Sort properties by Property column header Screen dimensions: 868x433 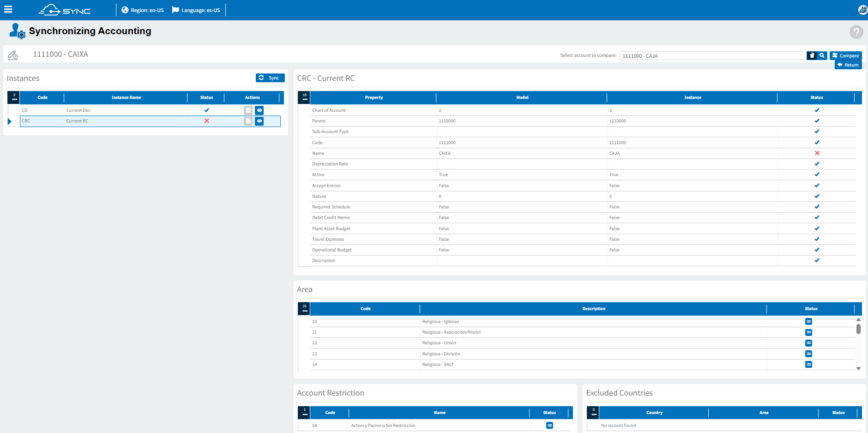(x=374, y=98)
